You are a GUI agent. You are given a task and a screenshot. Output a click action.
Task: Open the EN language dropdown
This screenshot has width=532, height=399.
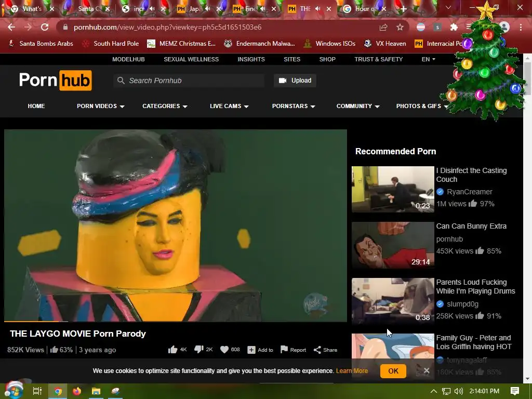tap(428, 59)
